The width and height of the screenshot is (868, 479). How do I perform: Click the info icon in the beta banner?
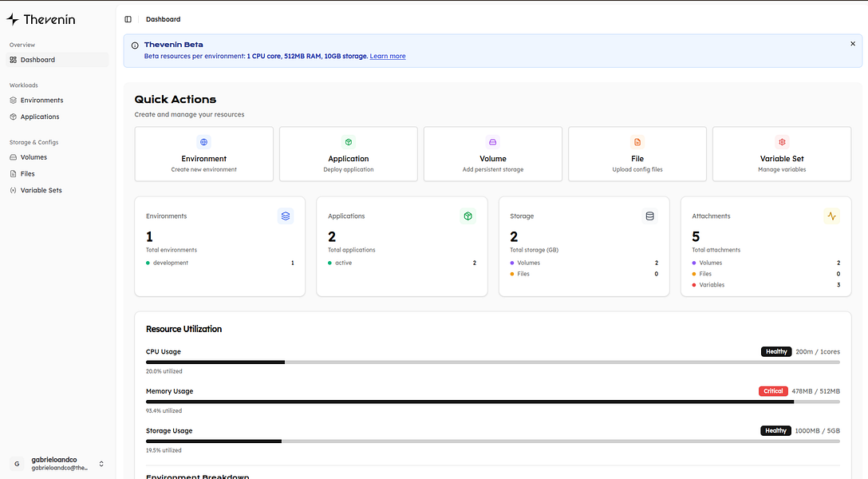[x=135, y=46]
